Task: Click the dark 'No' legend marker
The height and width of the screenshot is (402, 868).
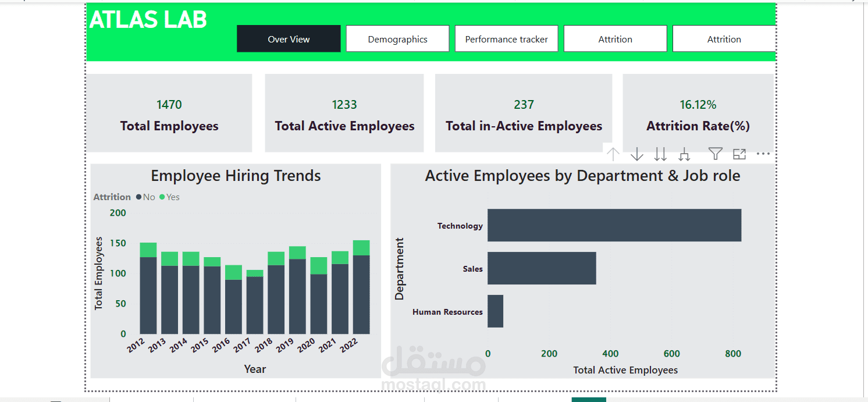Action: (x=139, y=197)
